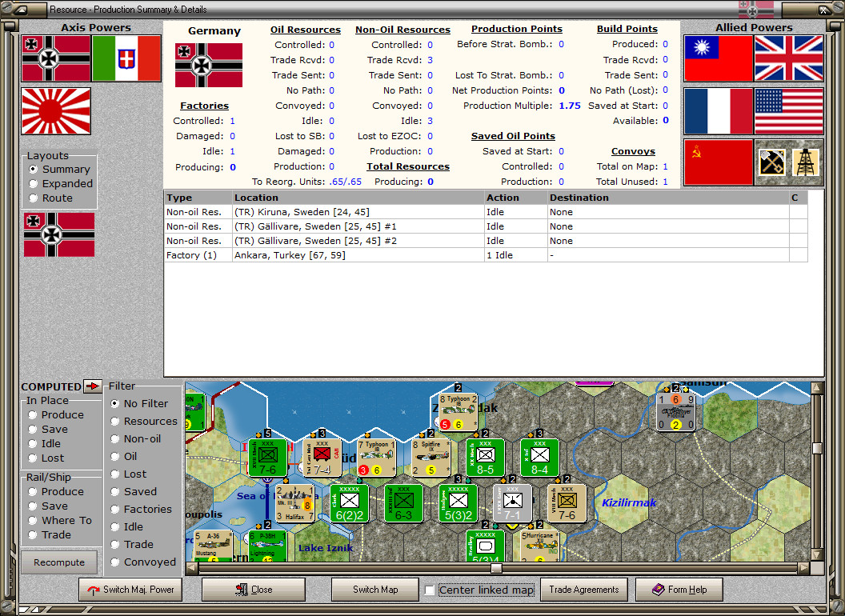845x616 pixels.
Task: Click the Switch Map button
Action: [x=375, y=590]
